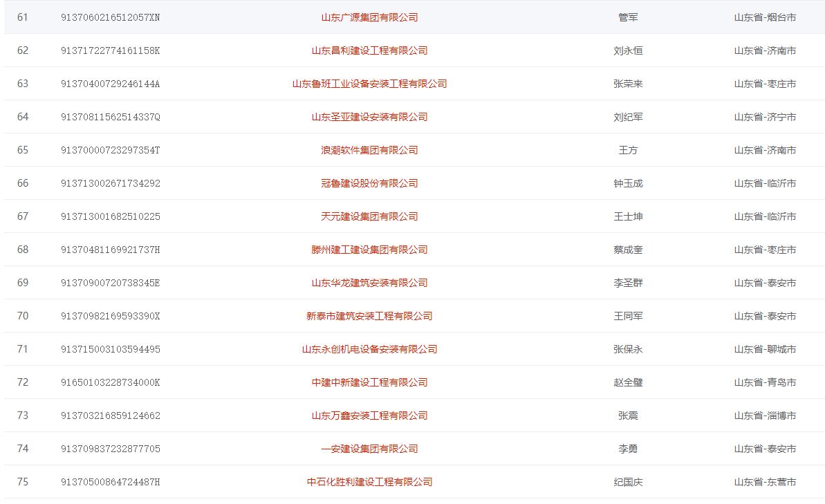825x504 pixels.
Task: Click 山东永创机电设备安装有限公司 link
Action: point(369,349)
